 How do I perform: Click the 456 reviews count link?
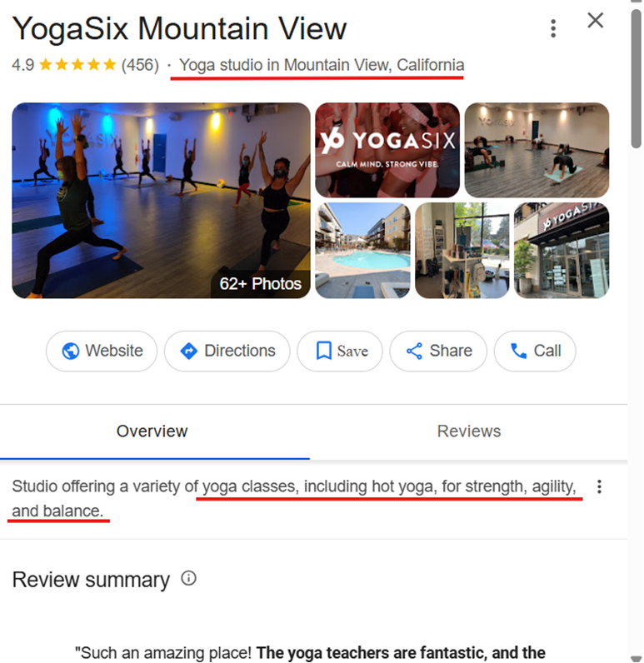[140, 65]
